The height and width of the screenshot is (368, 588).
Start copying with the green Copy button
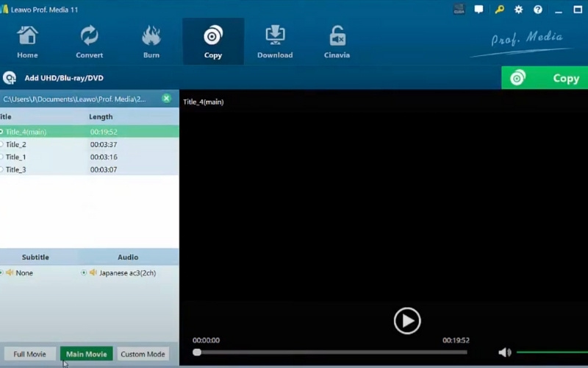(x=545, y=78)
